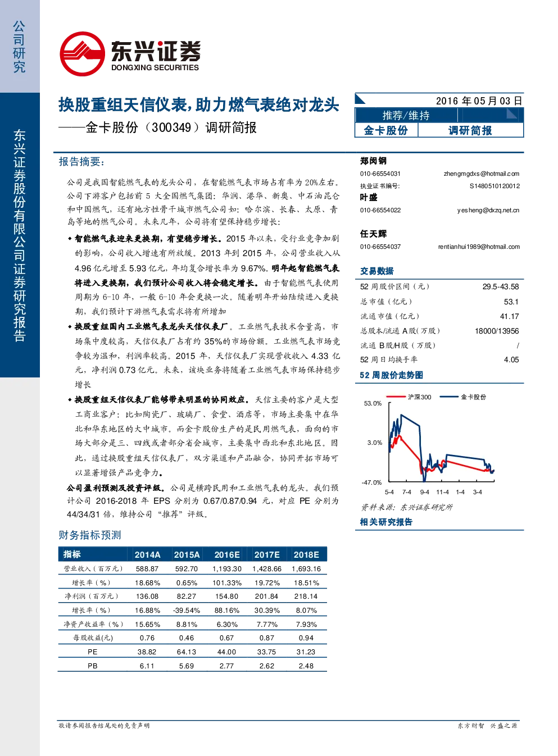Click the 2015A column header

click(x=187, y=554)
